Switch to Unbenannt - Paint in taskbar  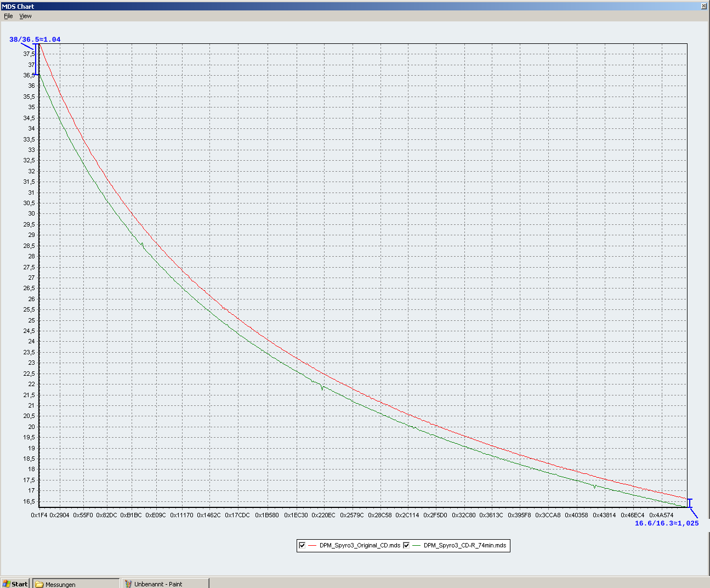click(165, 584)
